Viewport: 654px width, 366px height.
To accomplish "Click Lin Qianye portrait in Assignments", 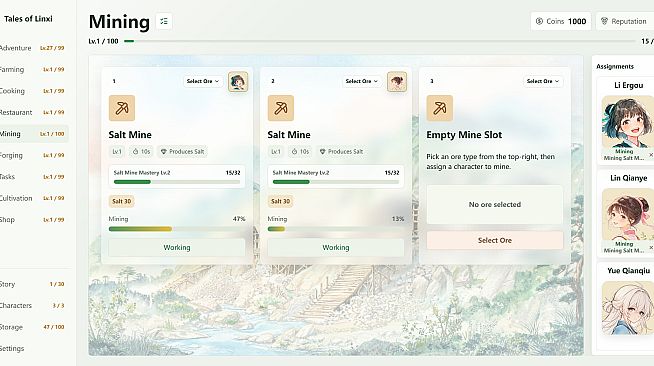I will 628,214.
